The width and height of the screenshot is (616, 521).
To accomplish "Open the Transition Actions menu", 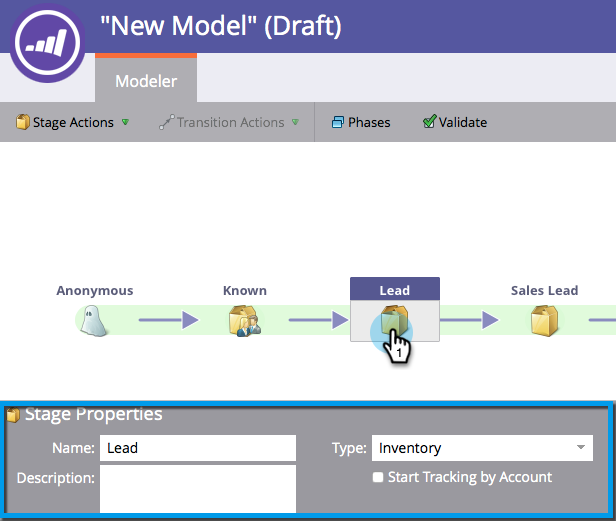I will [229, 122].
